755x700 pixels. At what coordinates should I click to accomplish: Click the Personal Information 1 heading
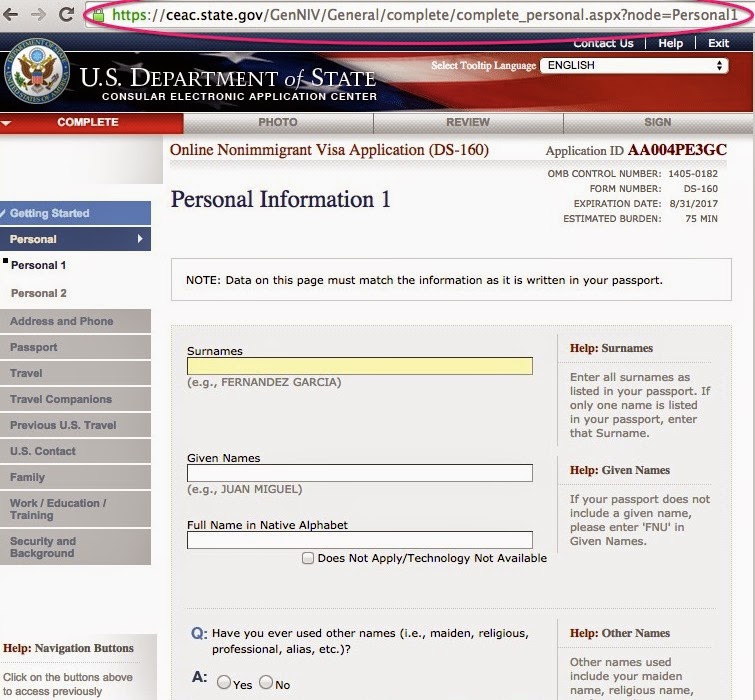pyautogui.click(x=281, y=199)
